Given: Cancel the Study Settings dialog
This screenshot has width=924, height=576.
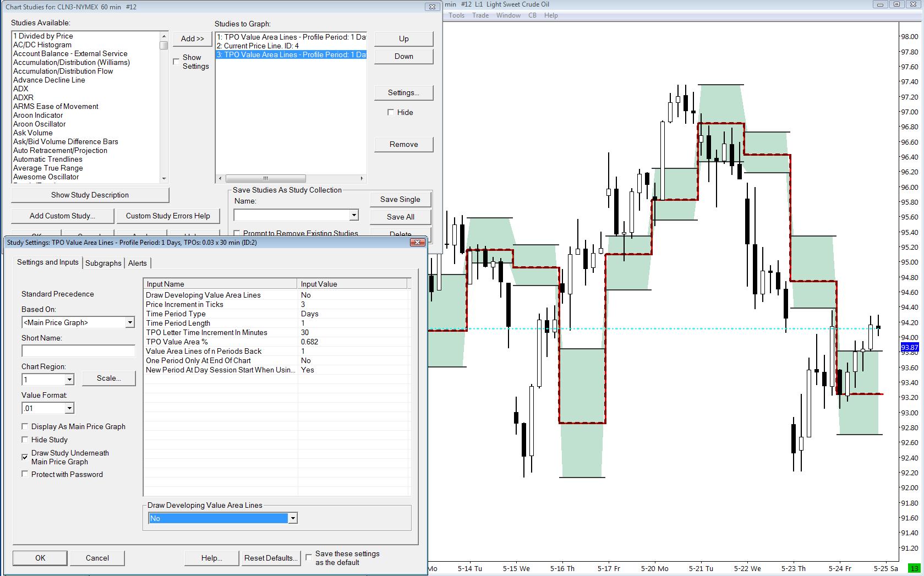Looking at the screenshot, I should click(97, 558).
